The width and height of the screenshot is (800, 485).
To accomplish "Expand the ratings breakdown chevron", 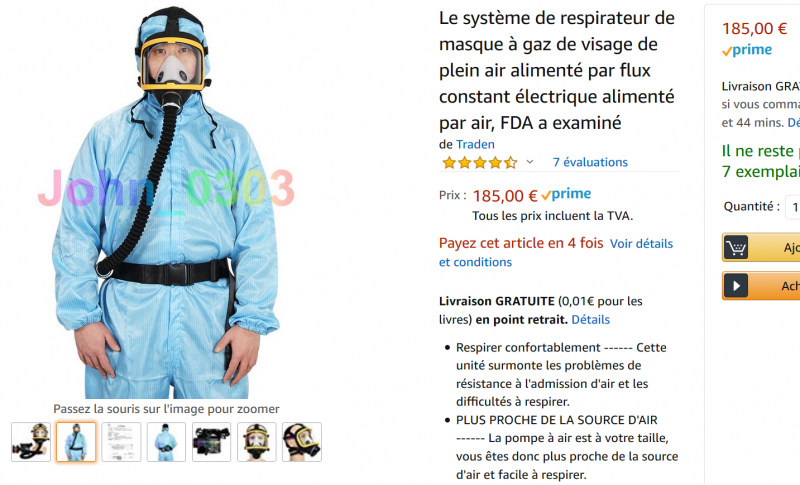I will pos(530,162).
